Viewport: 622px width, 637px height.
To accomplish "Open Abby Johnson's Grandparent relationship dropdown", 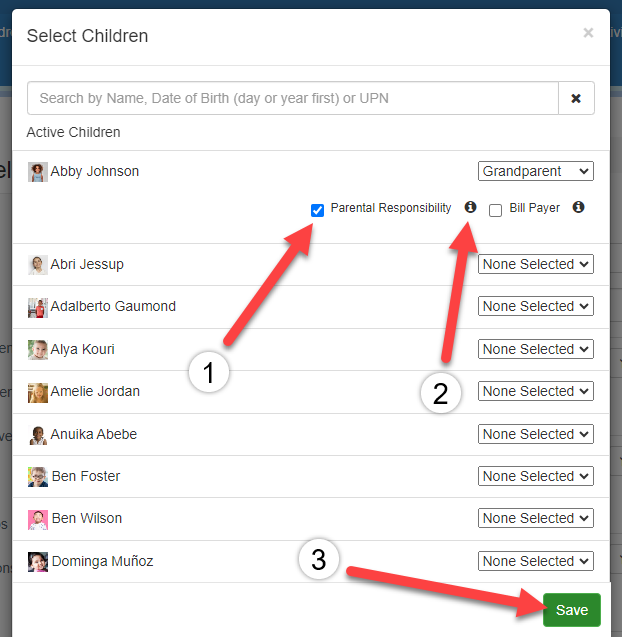I will (x=535, y=171).
